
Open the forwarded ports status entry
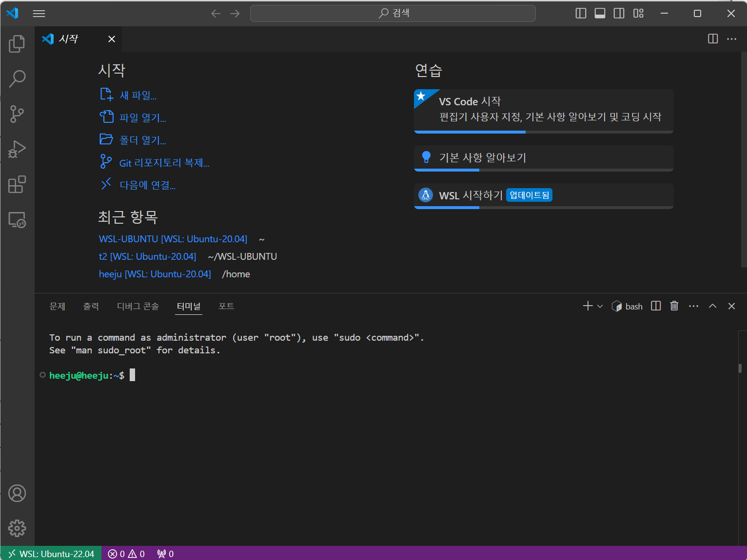166,554
